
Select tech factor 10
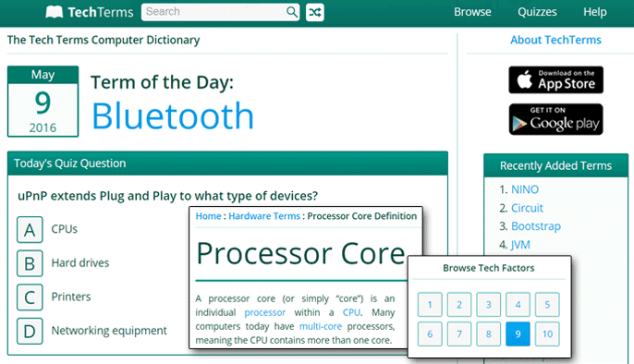547,334
